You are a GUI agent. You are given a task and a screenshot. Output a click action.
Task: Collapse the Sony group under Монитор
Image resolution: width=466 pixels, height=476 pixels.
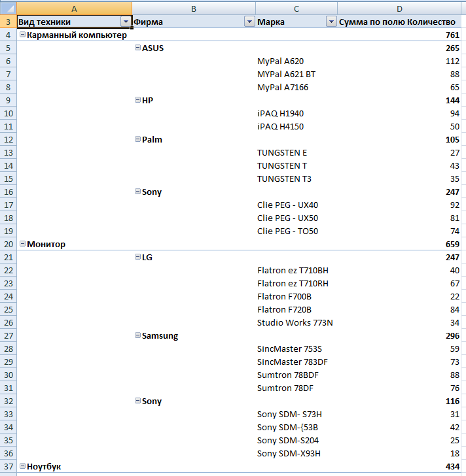point(137,401)
